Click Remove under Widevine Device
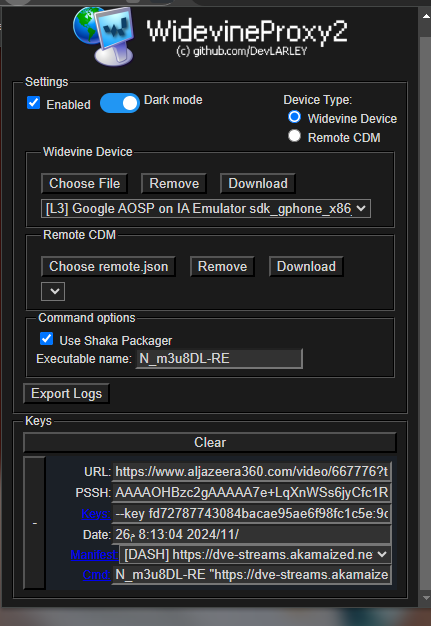Screen dimensions: 431x626 coord(174,184)
